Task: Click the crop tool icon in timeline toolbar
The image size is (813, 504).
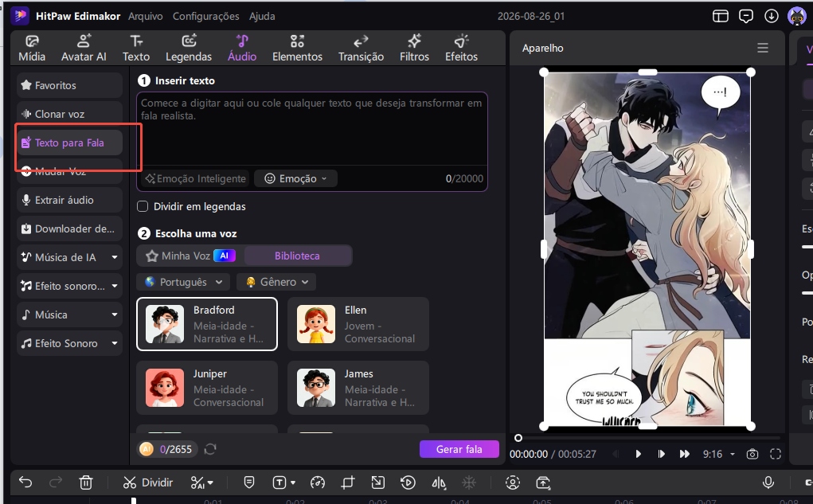Action: coord(348,483)
